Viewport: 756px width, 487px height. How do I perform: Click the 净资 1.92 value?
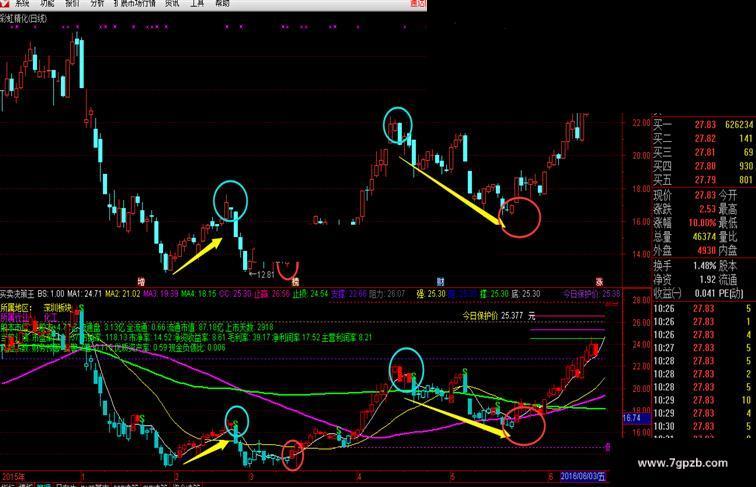(707, 279)
